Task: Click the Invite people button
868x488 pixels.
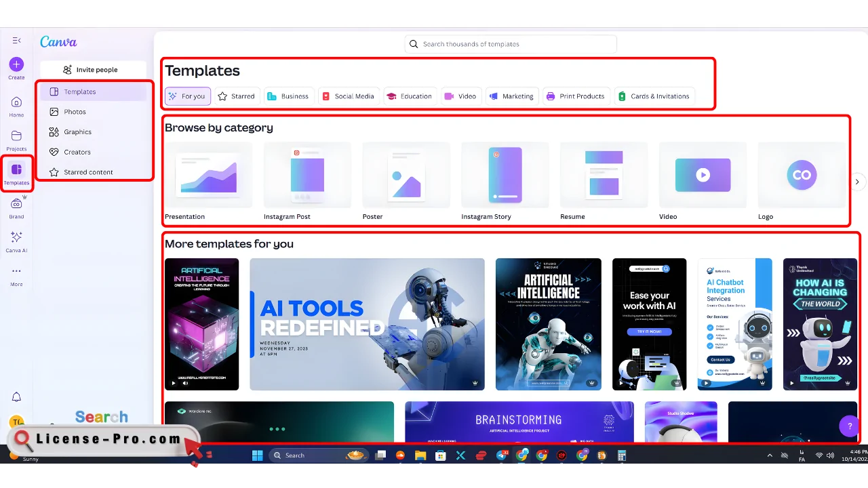Action: tap(93, 70)
